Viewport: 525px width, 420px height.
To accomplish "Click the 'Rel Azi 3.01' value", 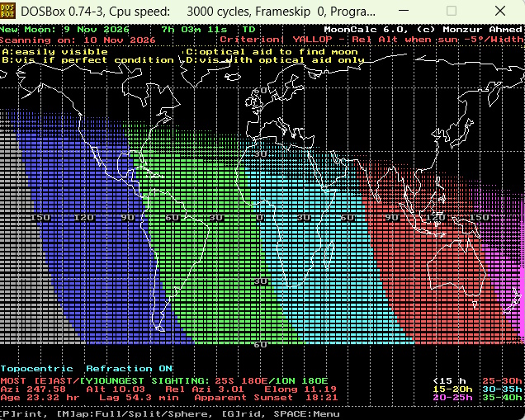I will [x=205, y=389].
